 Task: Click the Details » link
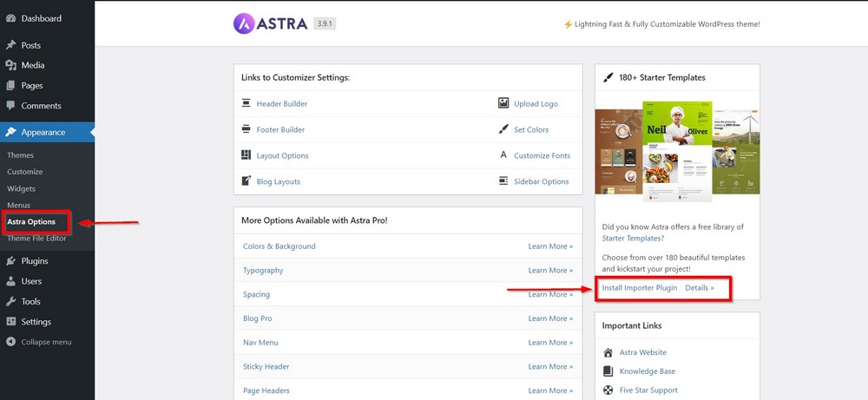700,288
